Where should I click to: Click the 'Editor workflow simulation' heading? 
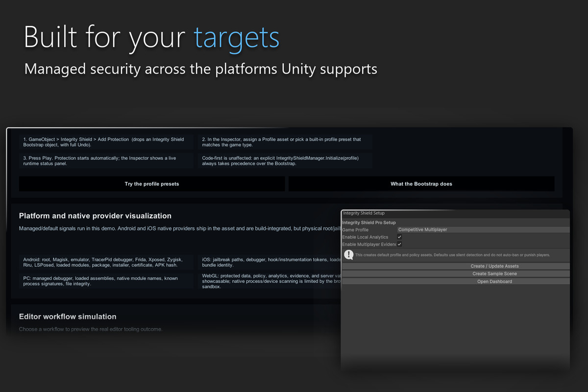click(x=68, y=317)
